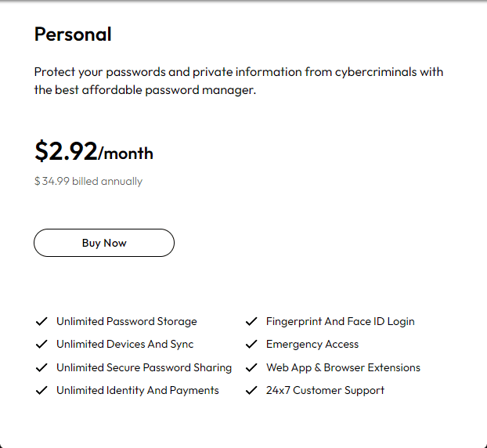Click checkmark beside Emergency Access
This screenshot has height=448, width=487.
point(251,345)
